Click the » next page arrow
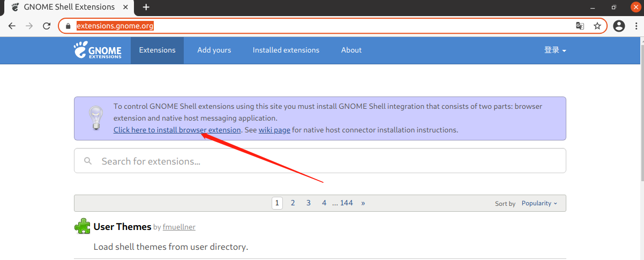The image size is (644, 260). pyautogui.click(x=363, y=203)
